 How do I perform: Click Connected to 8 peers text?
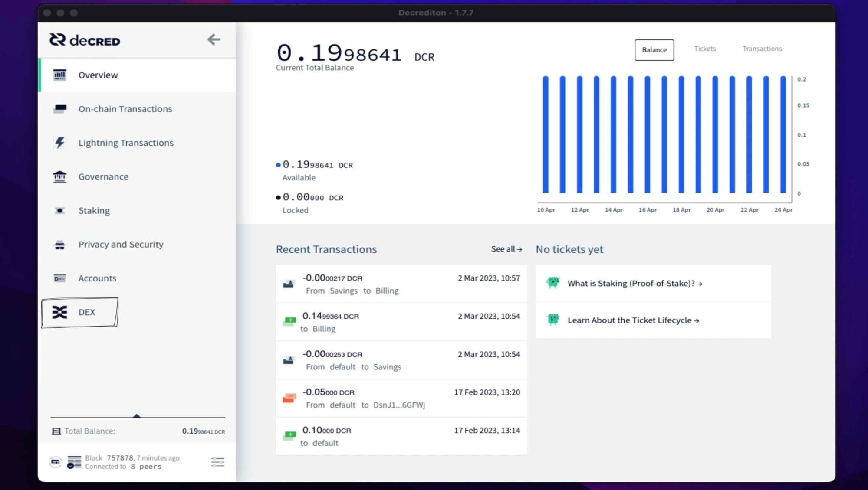tap(123, 467)
